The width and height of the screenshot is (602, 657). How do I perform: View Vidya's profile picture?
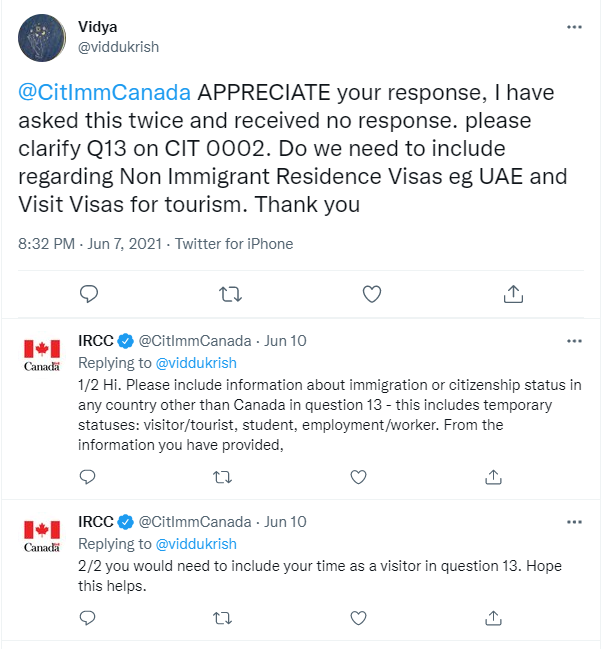point(42,38)
